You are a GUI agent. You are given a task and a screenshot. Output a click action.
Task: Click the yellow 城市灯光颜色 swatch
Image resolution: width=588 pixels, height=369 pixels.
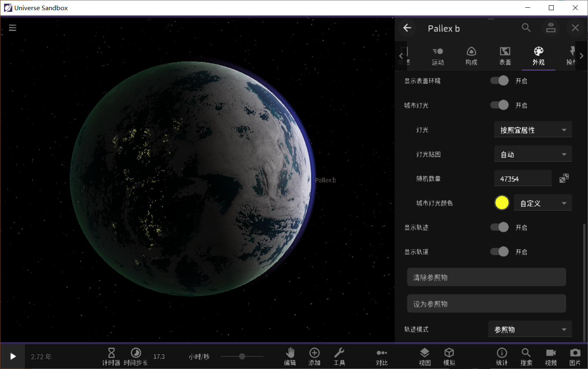[502, 203]
